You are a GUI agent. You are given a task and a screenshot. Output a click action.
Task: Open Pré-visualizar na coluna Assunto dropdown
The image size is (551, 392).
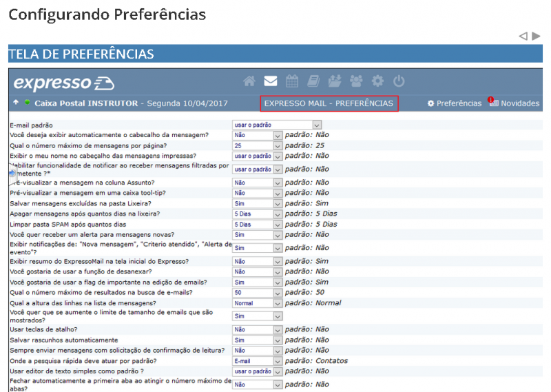(x=257, y=183)
